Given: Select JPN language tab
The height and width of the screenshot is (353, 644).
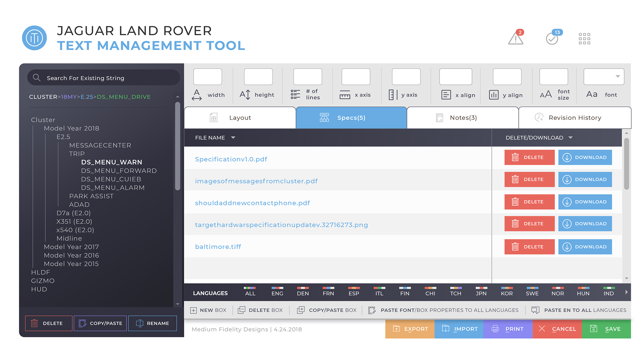Looking at the screenshot, I should 481,291.
